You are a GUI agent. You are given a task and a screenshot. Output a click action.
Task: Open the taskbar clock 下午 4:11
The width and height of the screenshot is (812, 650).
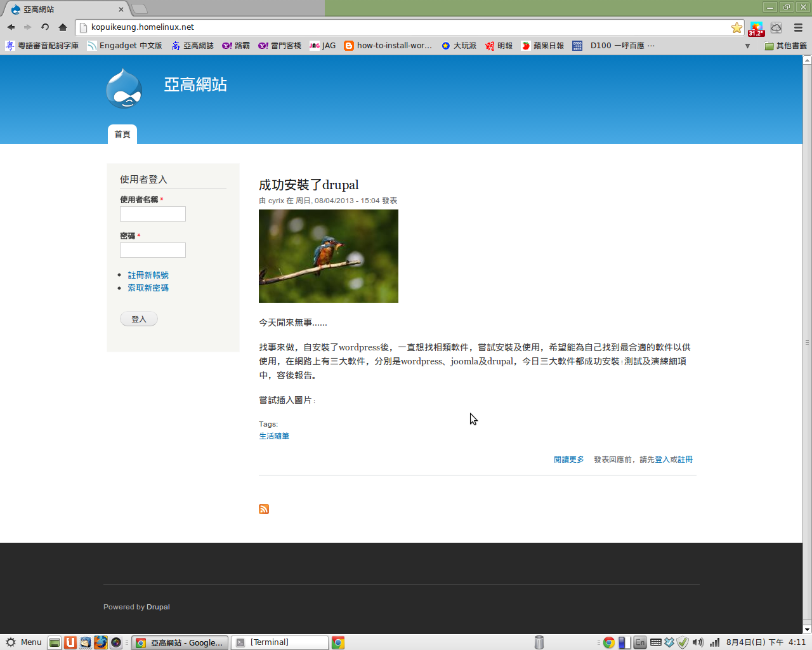tap(766, 642)
